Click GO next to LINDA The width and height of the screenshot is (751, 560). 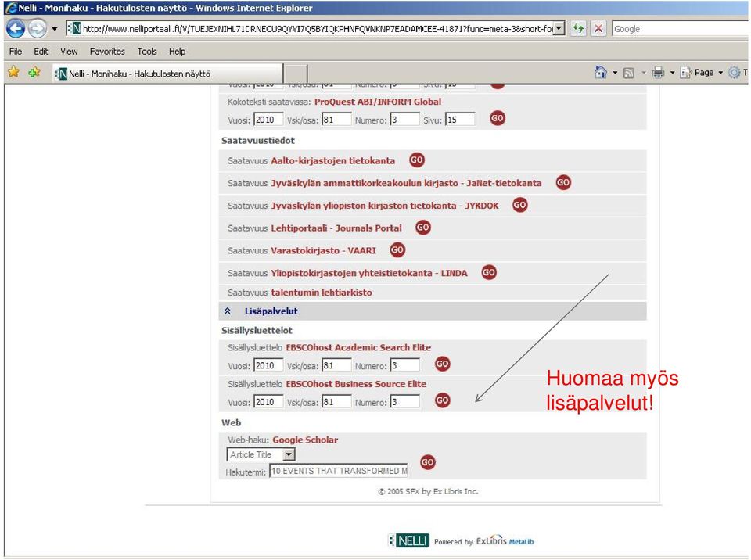489,272
